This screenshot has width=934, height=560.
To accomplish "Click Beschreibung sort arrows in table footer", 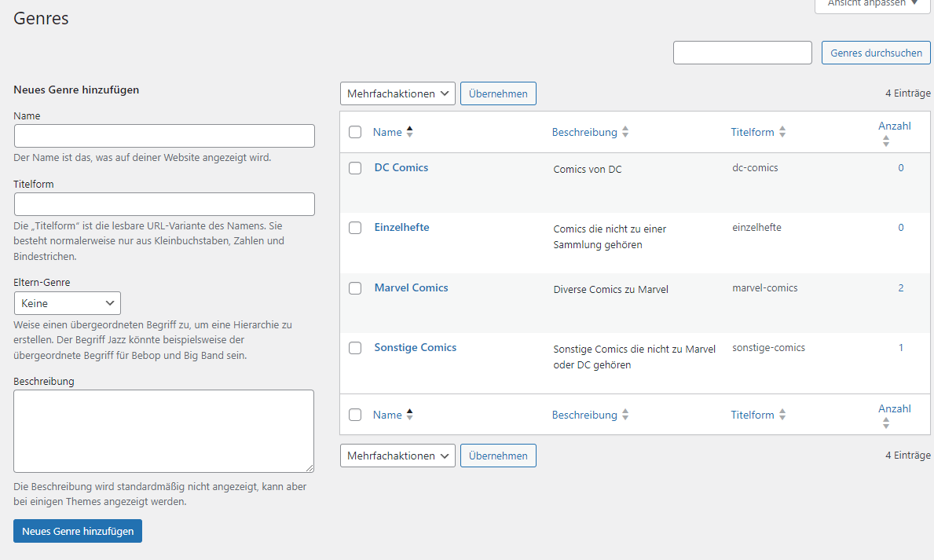I will click(x=625, y=415).
